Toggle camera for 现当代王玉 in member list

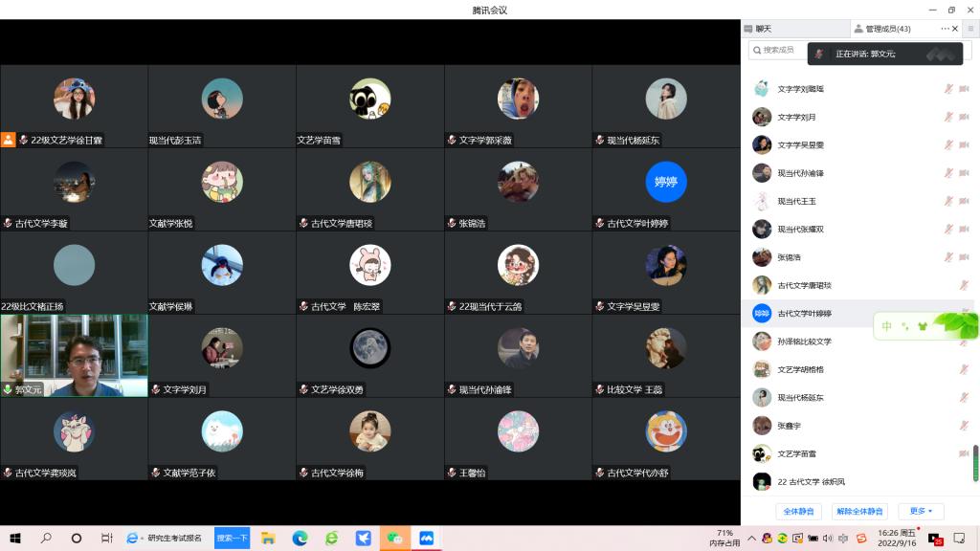tap(964, 201)
